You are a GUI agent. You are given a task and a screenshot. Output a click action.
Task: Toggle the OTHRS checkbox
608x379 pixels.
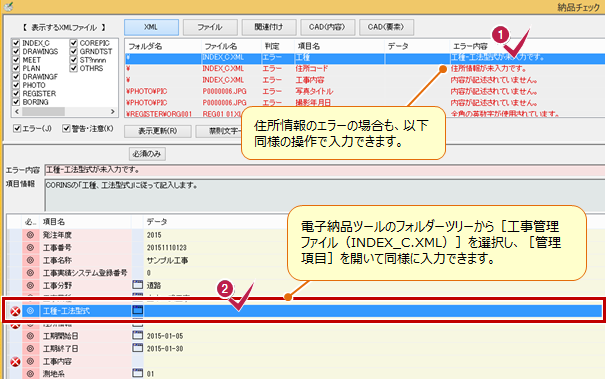pyautogui.click(x=74, y=68)
